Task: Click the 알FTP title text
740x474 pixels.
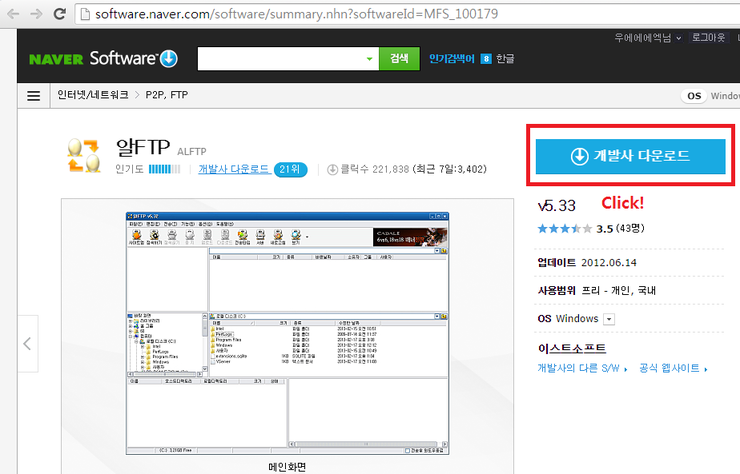Action: coord(143,147)
